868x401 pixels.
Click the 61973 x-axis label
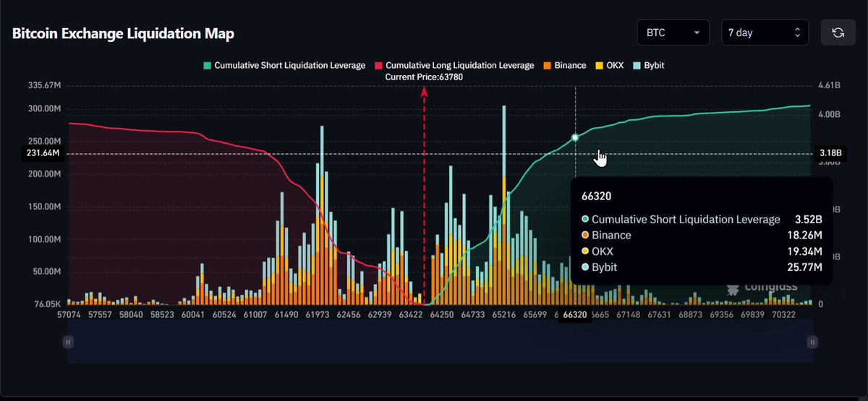[x=318, y=315]
